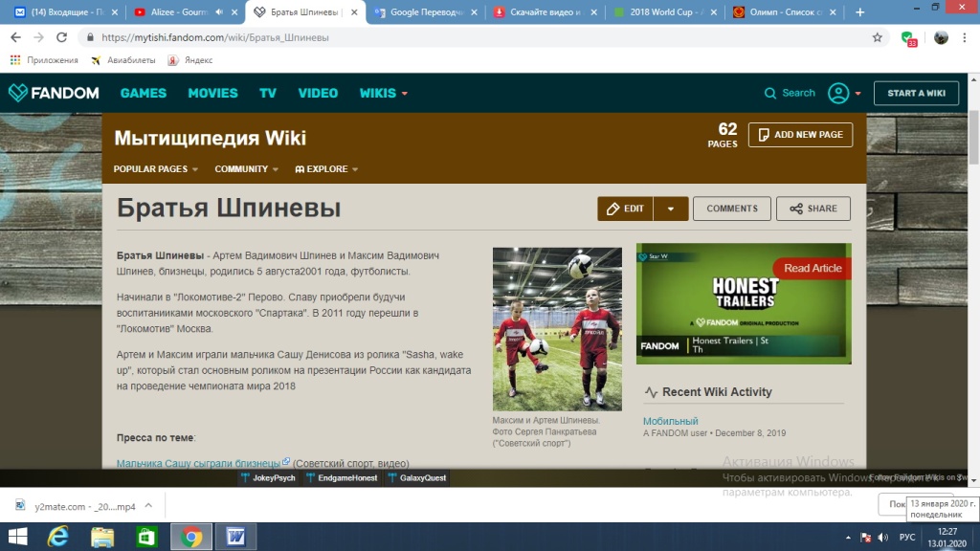
Task: Open the Яндекс bookmark
Action: [190, 60]
